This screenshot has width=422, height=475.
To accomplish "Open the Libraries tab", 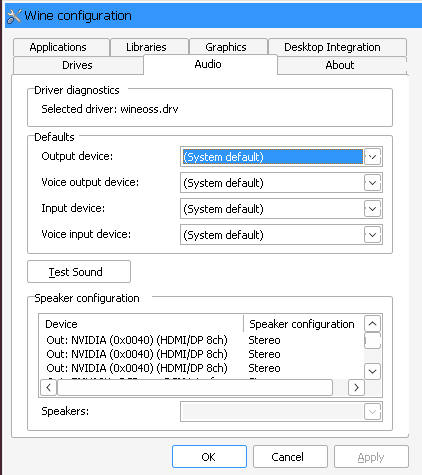I will pyautogui.click(x=149, y=47).
